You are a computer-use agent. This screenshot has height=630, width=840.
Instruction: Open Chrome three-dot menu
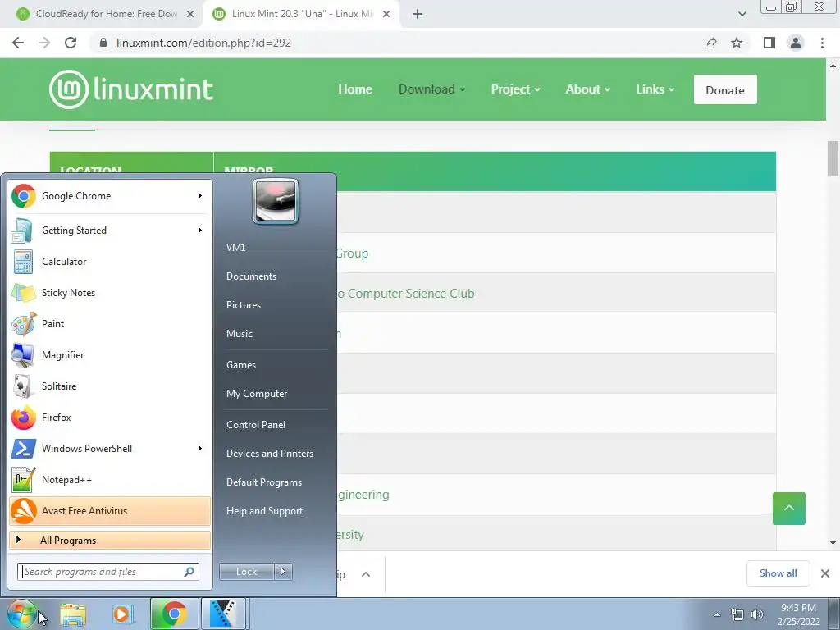pyautogui.click(x=822, y=43)
